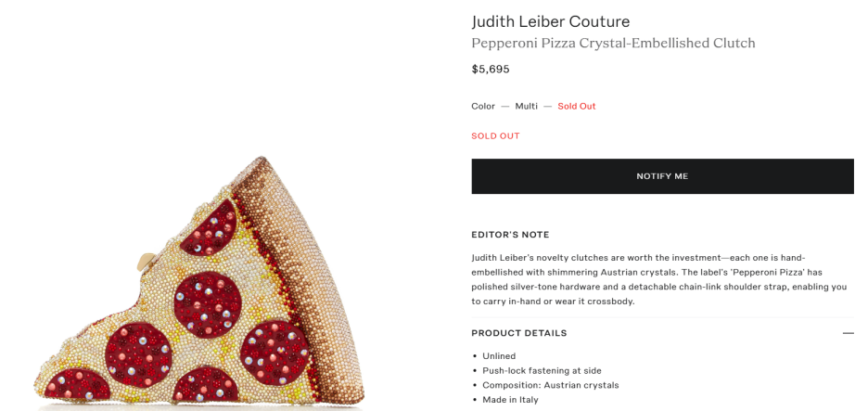Click the Unlined detail item

tap(499, 355)
